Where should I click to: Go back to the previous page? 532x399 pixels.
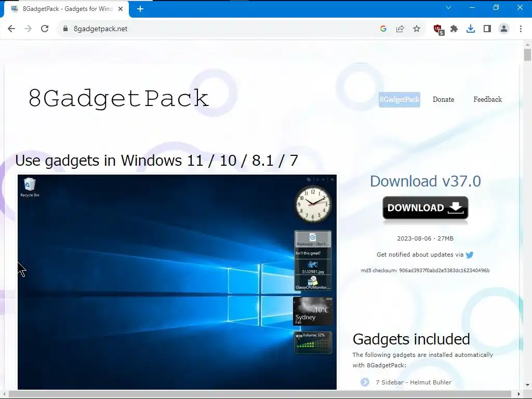[x=11, y=29]
